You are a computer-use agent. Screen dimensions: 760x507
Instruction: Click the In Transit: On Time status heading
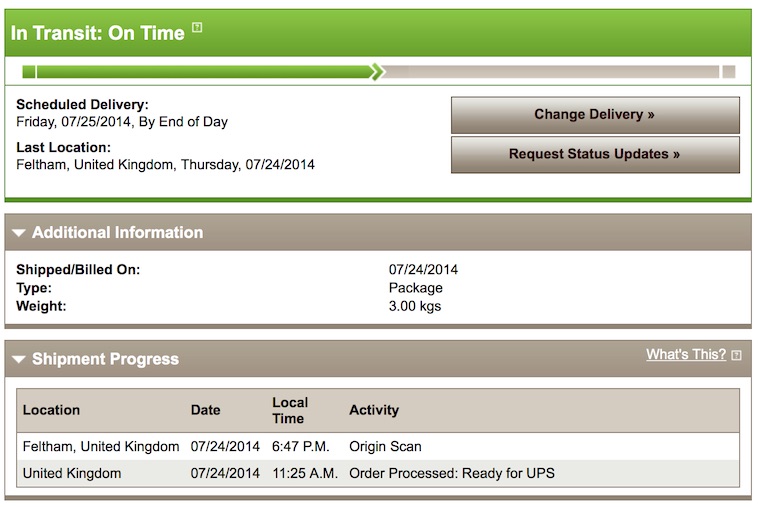(x=98, y=32)
